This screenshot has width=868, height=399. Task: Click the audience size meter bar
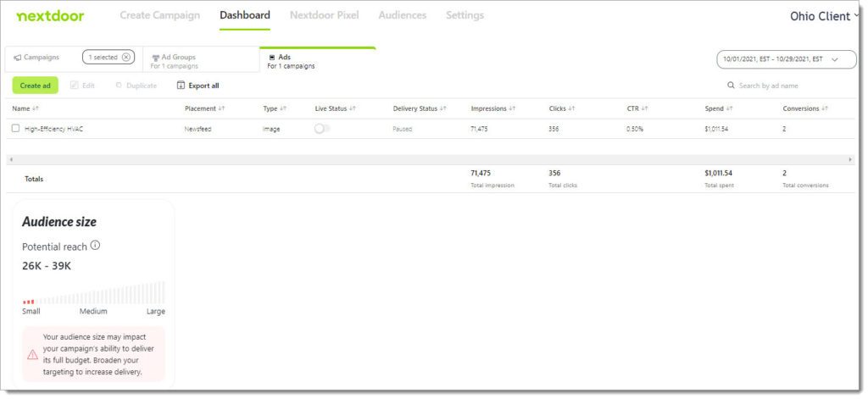click(93, 293)
